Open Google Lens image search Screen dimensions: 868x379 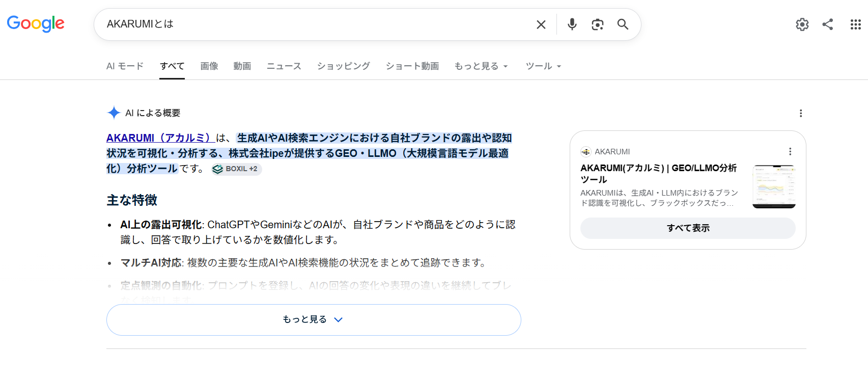[598, 24]
